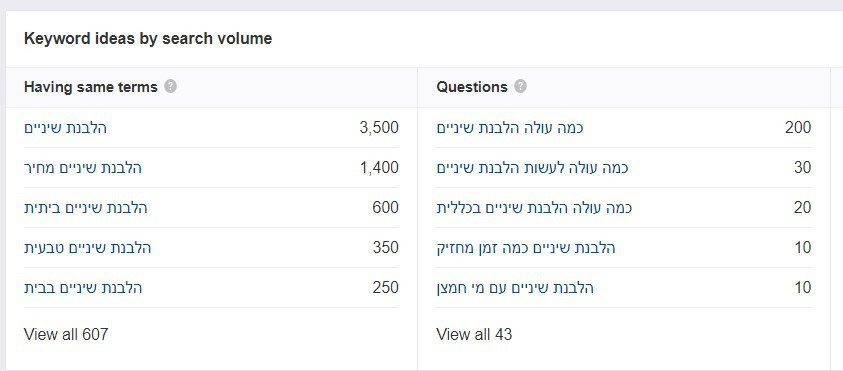Screen dimensions: 843x371
Task: Open keyword הלבנת שיניים בבית
Action: point(83,288)
